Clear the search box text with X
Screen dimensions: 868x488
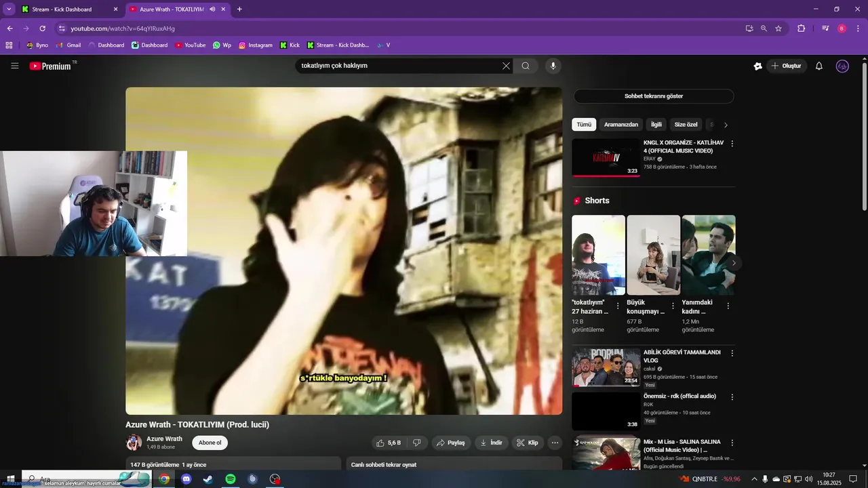point(506,66)
